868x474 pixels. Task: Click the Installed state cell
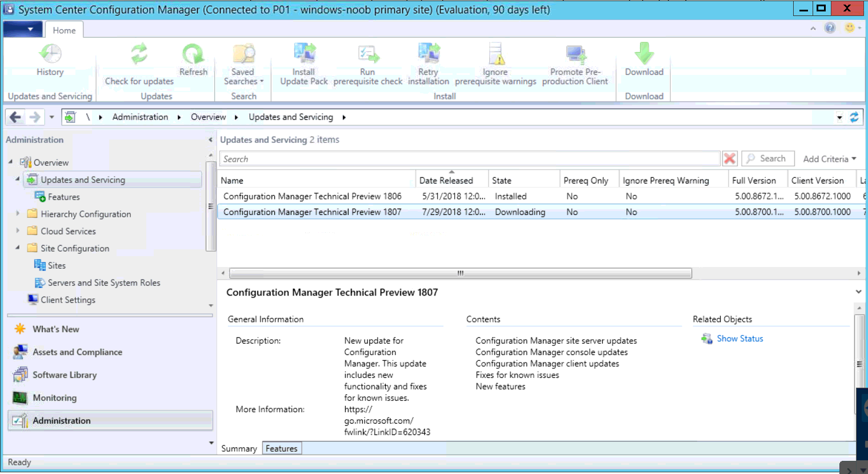click(x=511, y=196)
